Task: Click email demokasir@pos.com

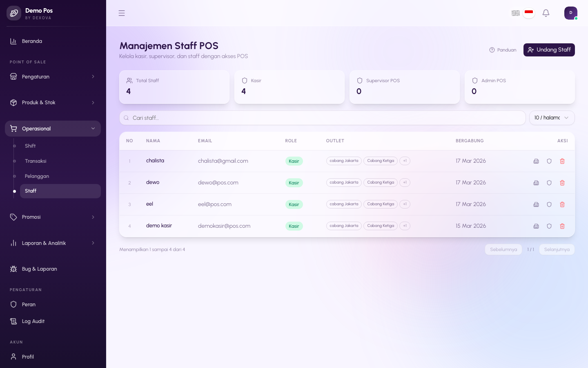Action: coord(224,226)
